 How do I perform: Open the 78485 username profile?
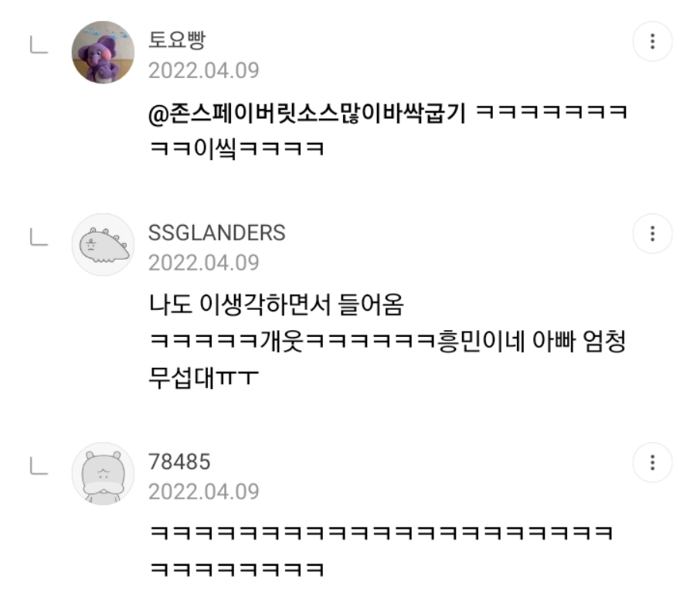tap(179, 462)
